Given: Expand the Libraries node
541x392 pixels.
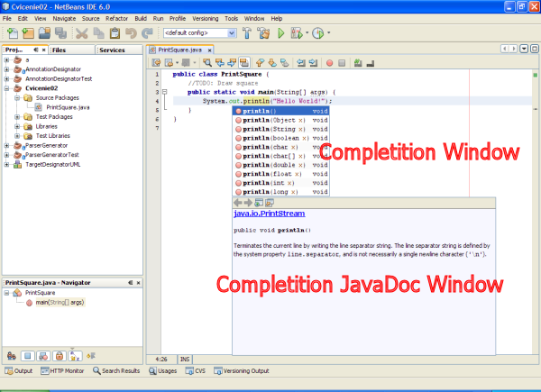Looking at the screenshot, I should [x=17, y=126].
